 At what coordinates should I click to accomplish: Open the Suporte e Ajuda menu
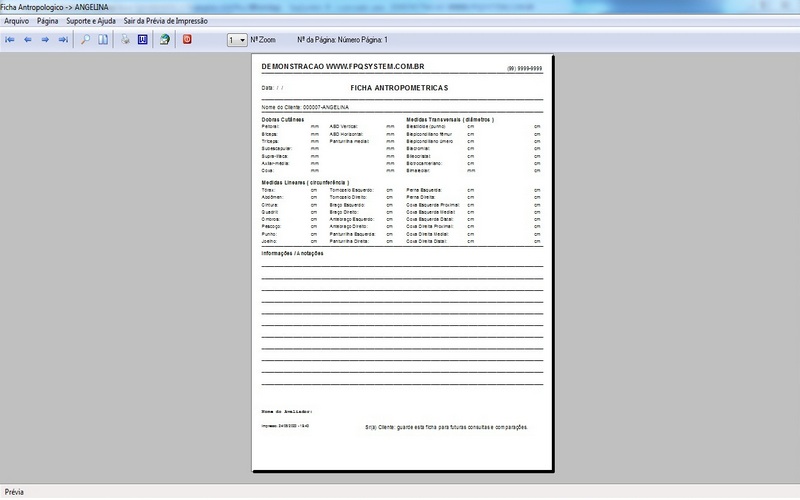coord(91,21)
